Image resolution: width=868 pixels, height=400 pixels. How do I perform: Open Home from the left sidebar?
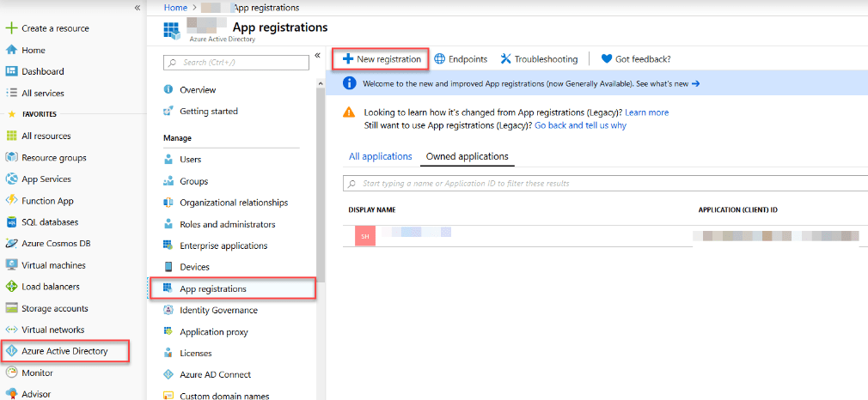(34, 50)
